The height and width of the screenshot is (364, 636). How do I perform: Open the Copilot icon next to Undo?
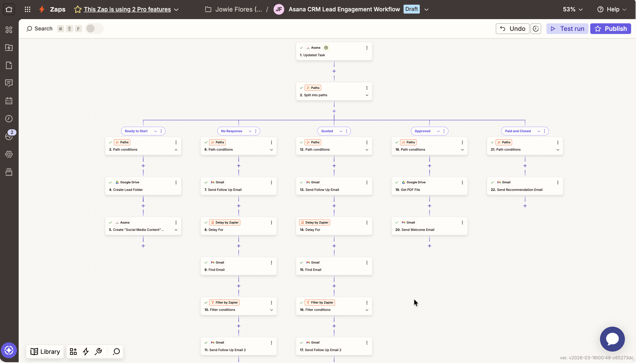536,28
